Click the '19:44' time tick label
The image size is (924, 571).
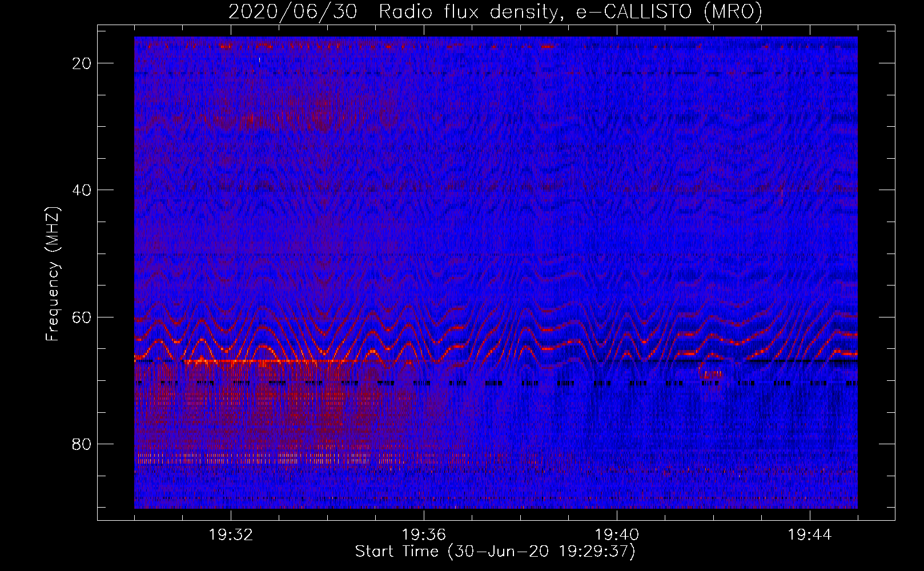[810, 535]
